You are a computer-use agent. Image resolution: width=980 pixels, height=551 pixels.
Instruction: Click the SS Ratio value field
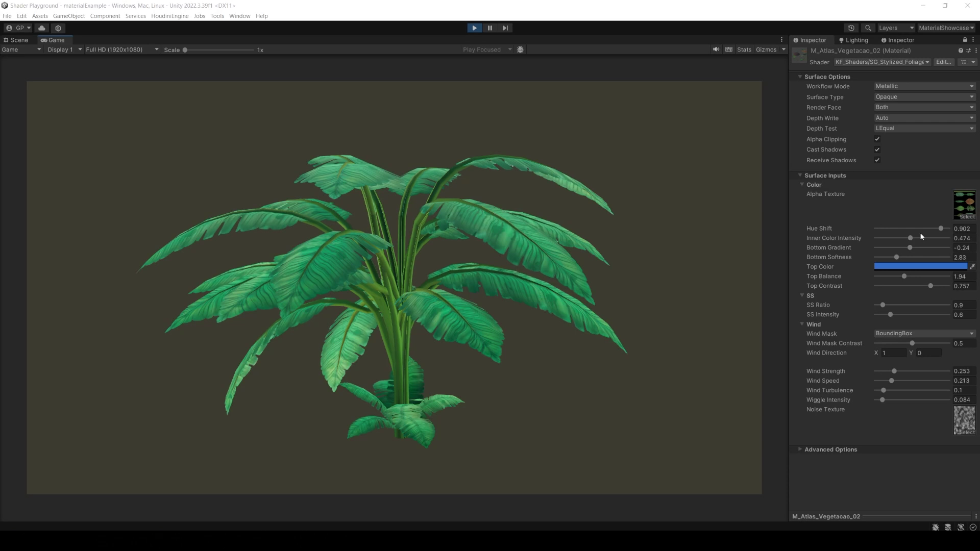tap(964, 305)
